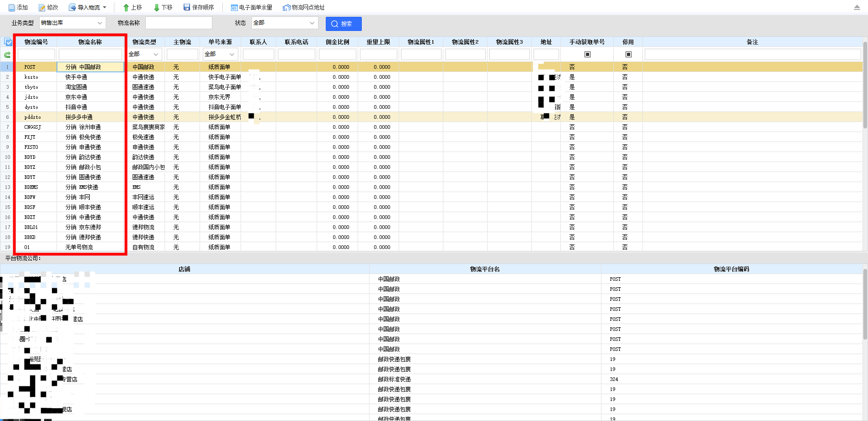
Task: Open 物流网点地址 toolbar item
Action: point(304,8)
